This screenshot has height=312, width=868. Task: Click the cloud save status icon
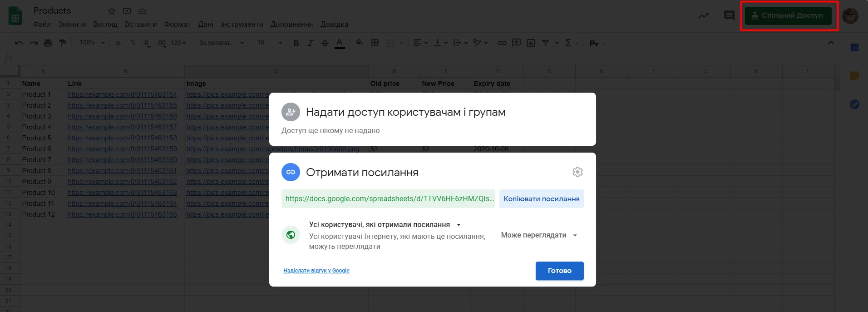pos(143,11)
